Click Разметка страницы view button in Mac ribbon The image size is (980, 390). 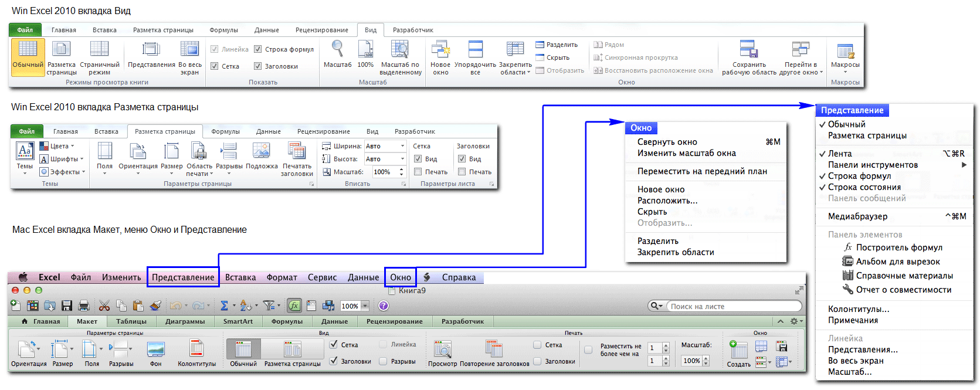[x=293, y=353]
